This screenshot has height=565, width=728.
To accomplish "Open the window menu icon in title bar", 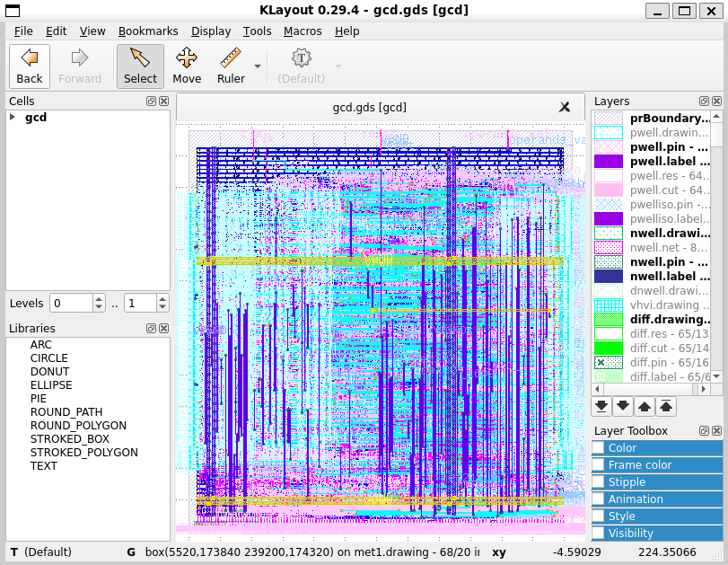I will (x=13, y=10).
